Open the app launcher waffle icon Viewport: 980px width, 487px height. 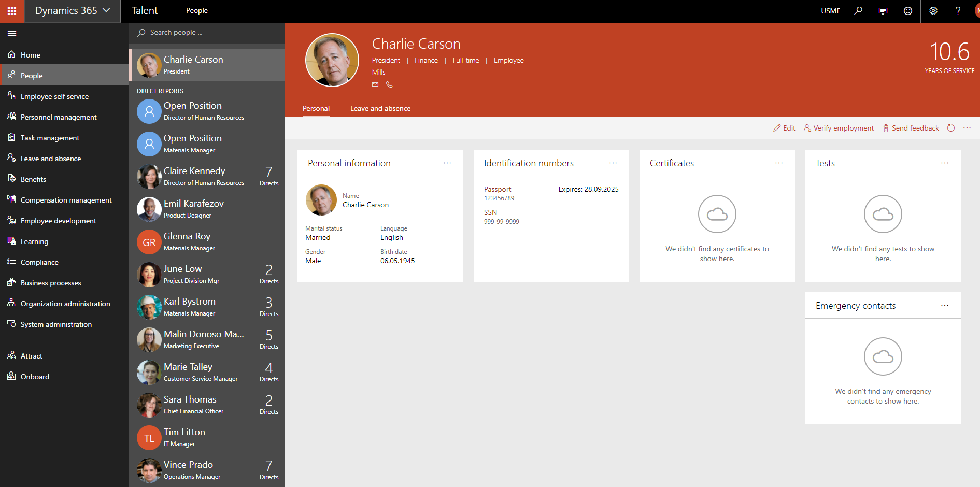coord(11,11)
